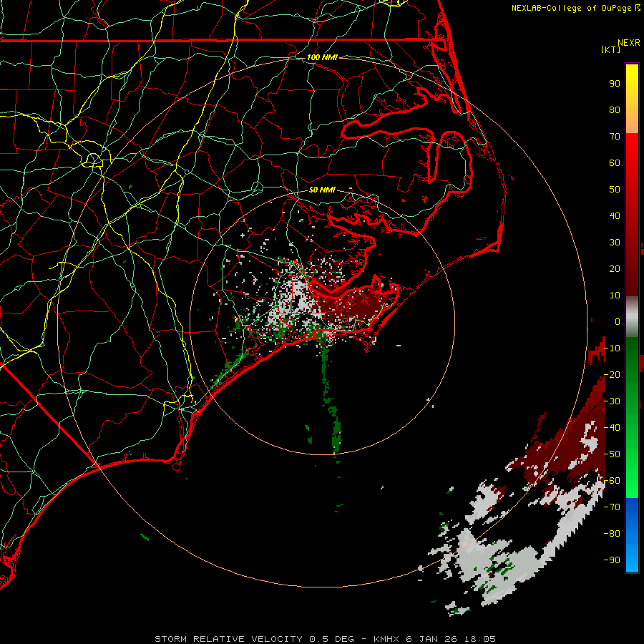The image size is (644, 644).
Task: Click the 90 value on the velocity scale
Action: coord(615,84)
